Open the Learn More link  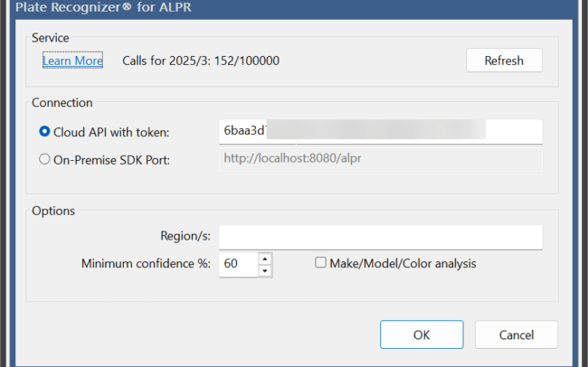click(x=72, y=61)
